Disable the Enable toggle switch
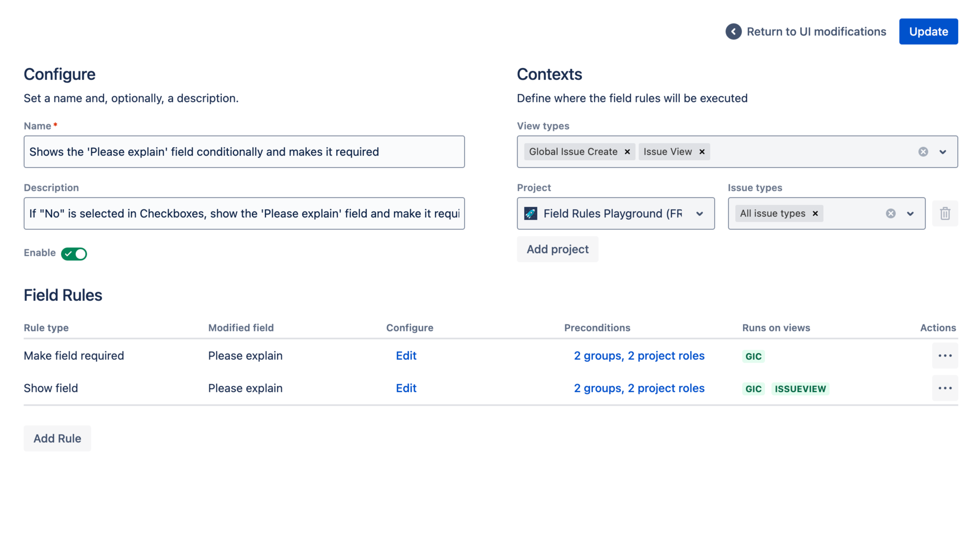 point(74,253)
